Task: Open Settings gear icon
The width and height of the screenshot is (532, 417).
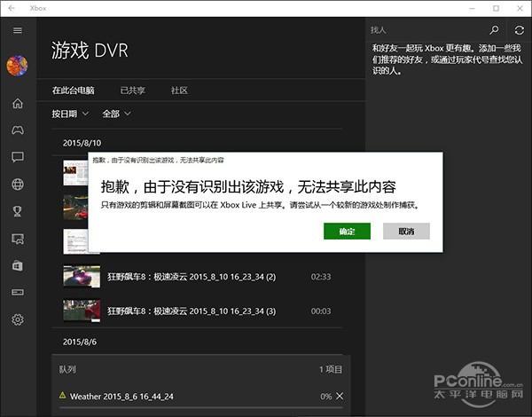Action: [x=18, y=319]
